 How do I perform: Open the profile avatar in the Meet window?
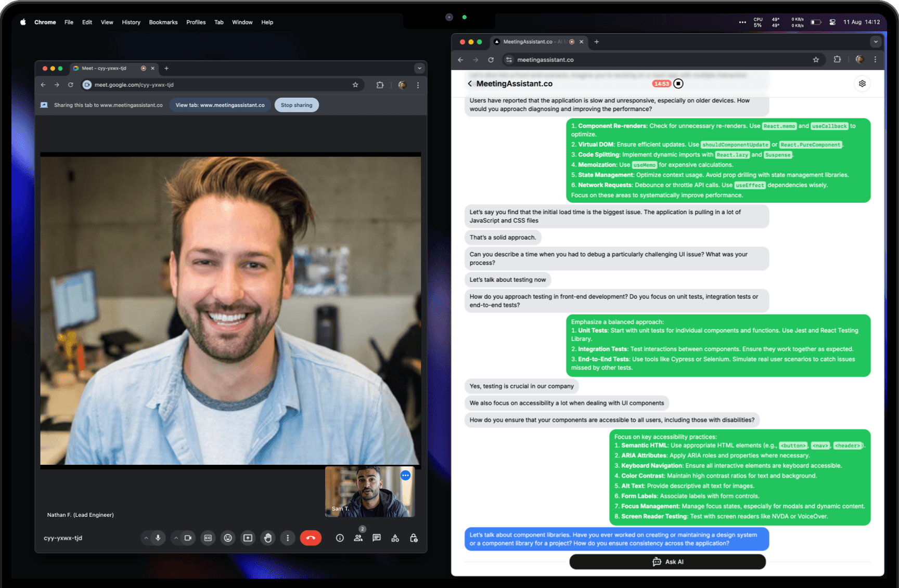coord(402,85)
